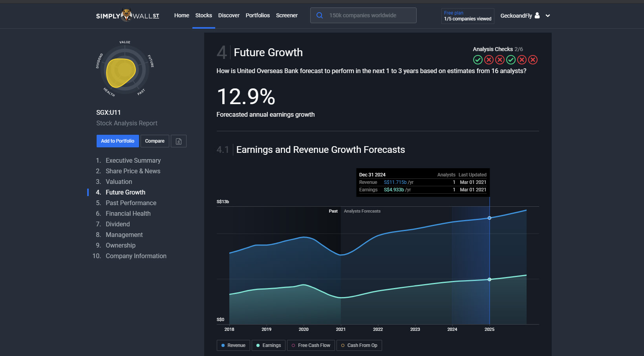Click Add to Portfolio button
The image size is (644, 356).
click(x=118, y=141)
